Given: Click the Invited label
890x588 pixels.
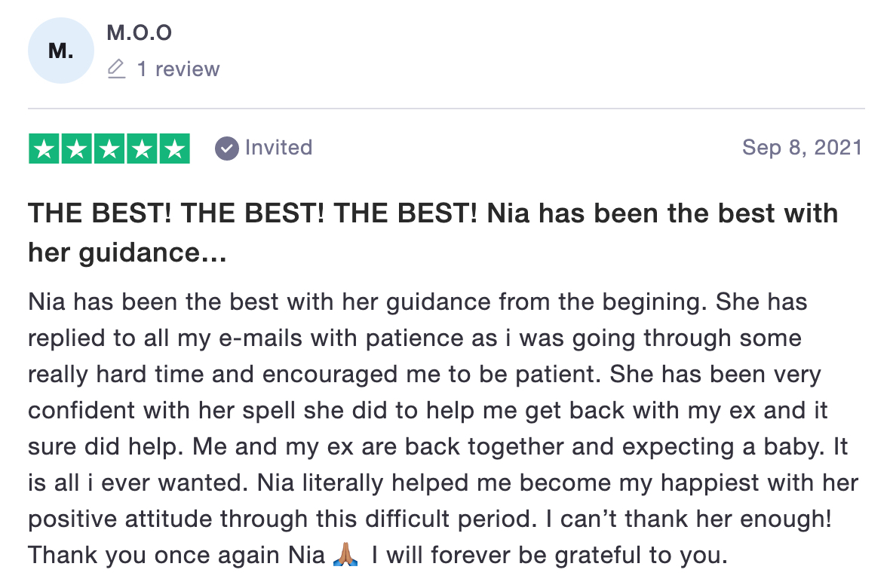Looking at the screenshot, I should click(279, 148).
